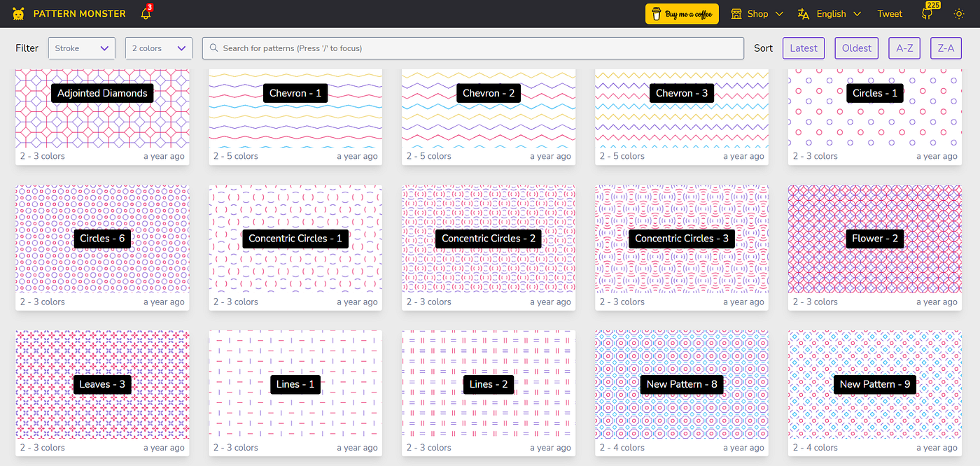This screenshot has height=466, width=980.
Task: Click the GitHub icon showing 225 stars
Action: pos(927,14)
